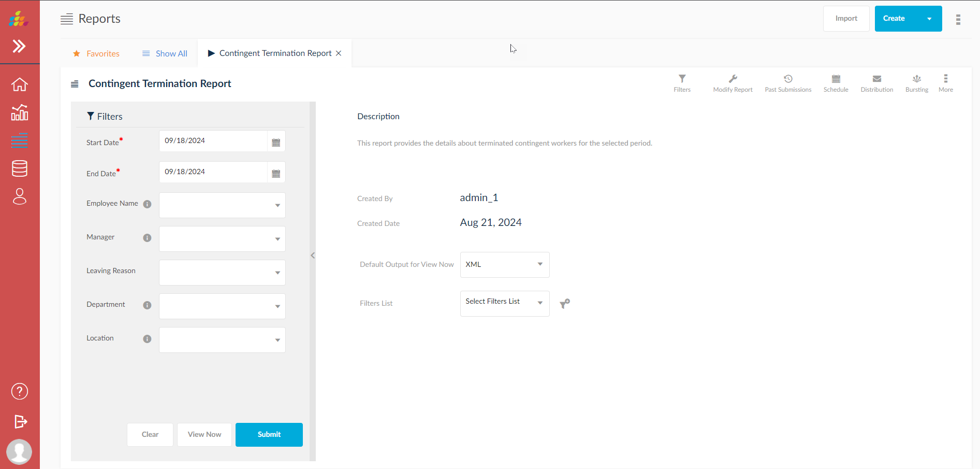Click the Submit button
The height and width of the screenshot is (469, 980).
(x=269, y=434)
